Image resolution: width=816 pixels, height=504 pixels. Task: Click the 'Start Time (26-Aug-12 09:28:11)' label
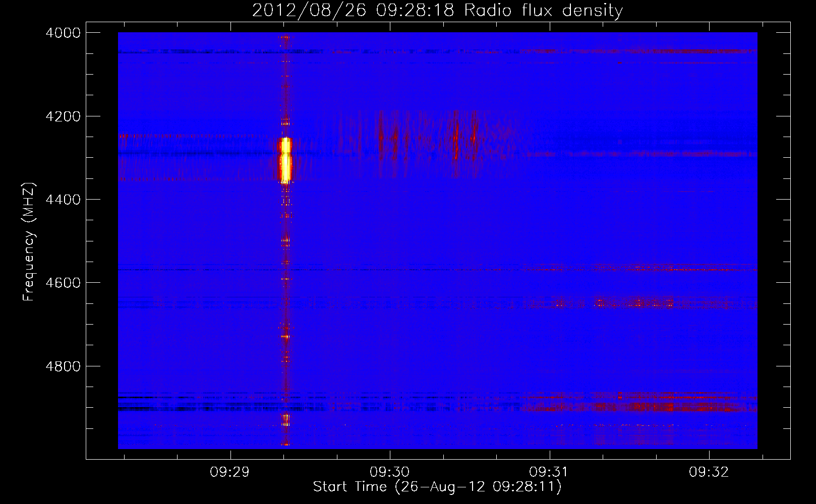(437, 487)
